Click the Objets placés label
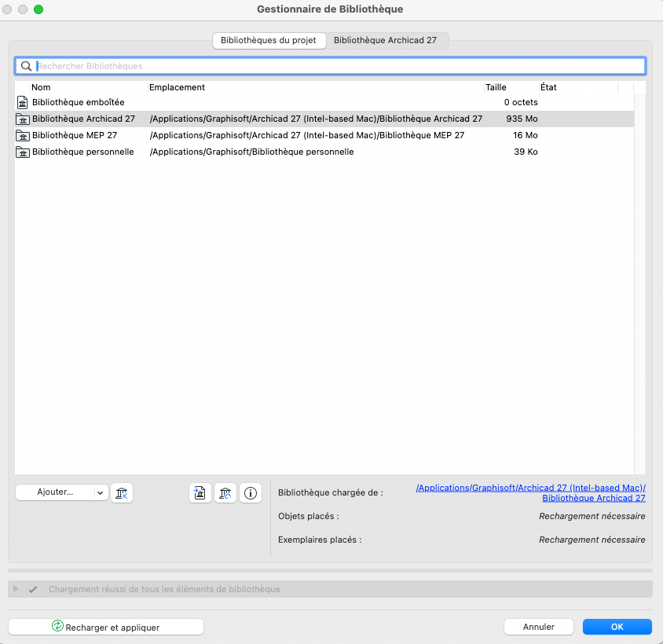The height and width of the screenshot is (644, 663). pyautogui.click(x=309, y=516)
